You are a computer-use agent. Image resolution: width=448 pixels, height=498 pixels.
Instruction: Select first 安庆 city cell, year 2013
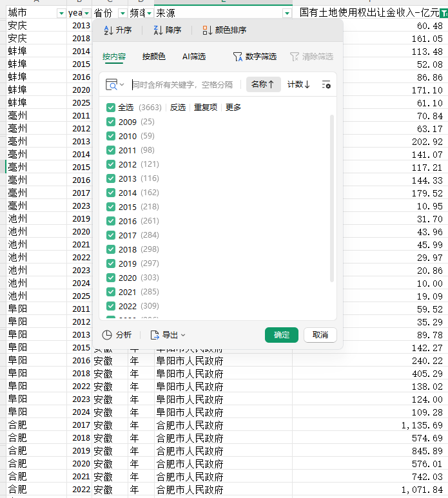[x=36, y=25]
